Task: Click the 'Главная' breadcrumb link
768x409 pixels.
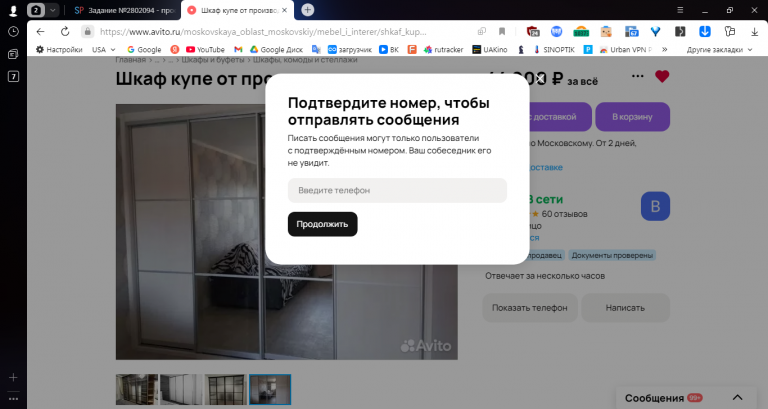Action: (131, 60)
